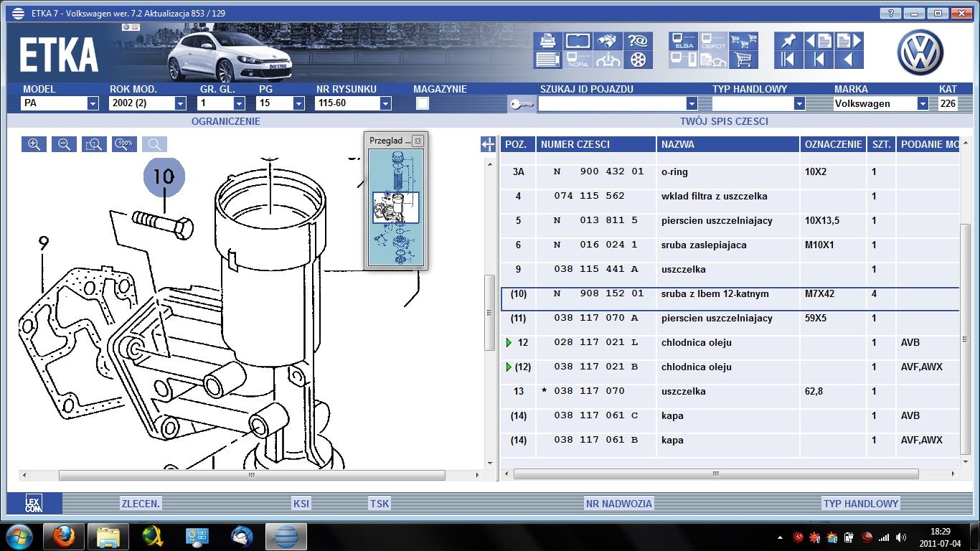Open the MODEL dropdown showing PA
Image resolution: width=980 pixels, height=551 pixels.
tap(93, 103)
